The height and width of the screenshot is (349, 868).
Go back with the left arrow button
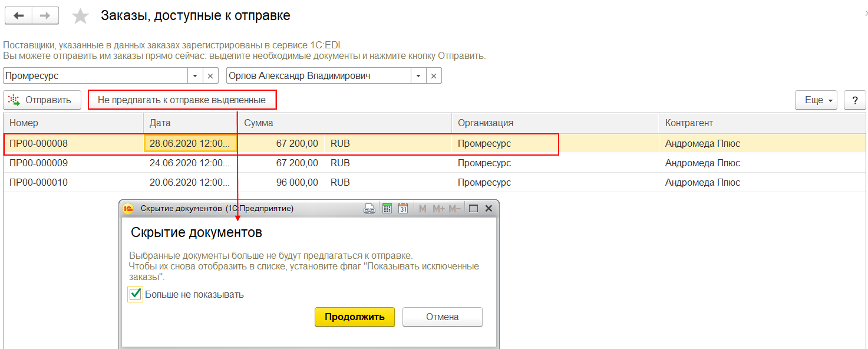coord(18,15)
